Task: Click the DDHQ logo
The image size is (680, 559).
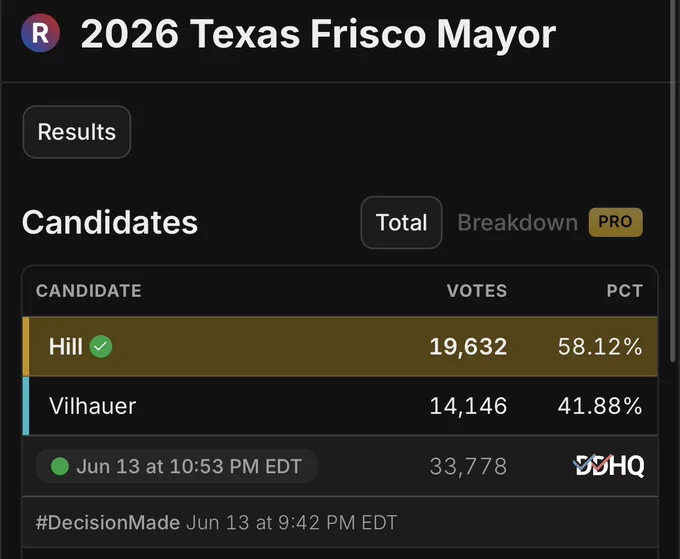Action: [608, 466]
